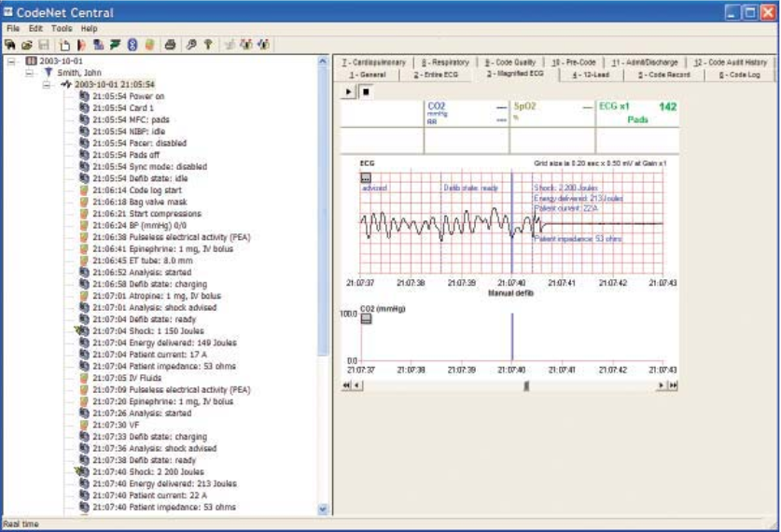The width and height of the screenshot is (781, 532).
Task: Collapse the 2003-10-01 root tree node
Action: (11, 61)
